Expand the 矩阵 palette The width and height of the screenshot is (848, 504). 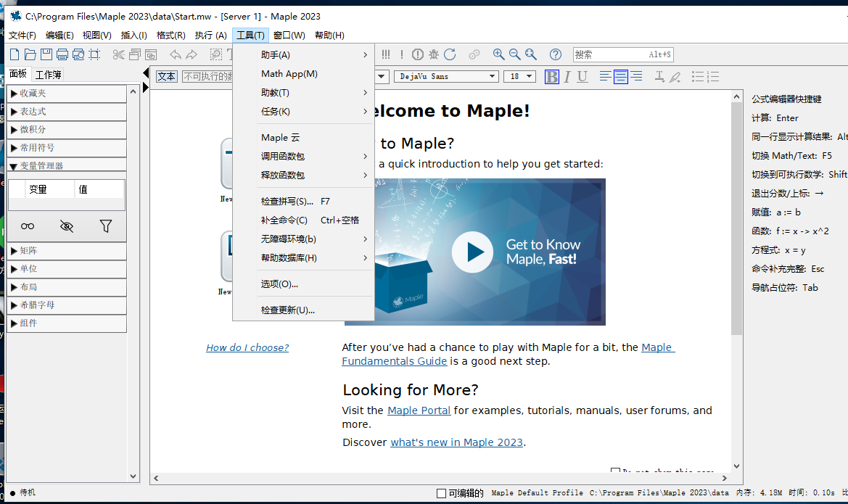coord(67,250)
